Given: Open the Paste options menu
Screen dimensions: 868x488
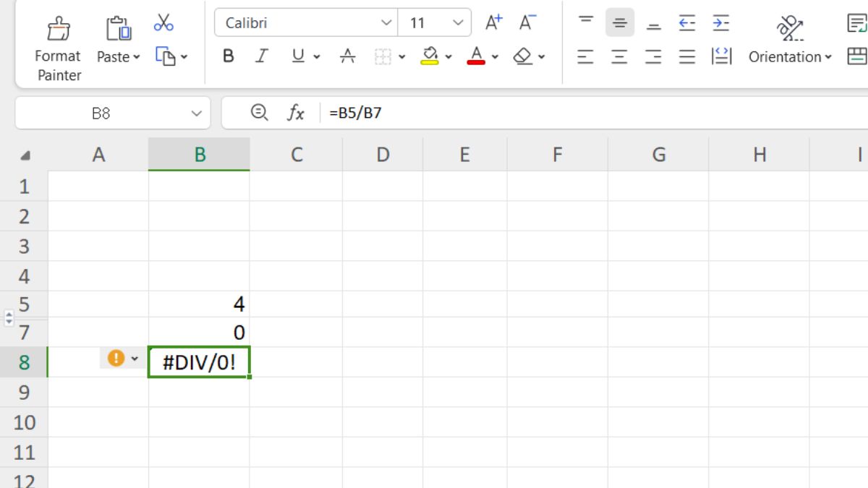Looking at the screenshot, I should tap(119, 56).
